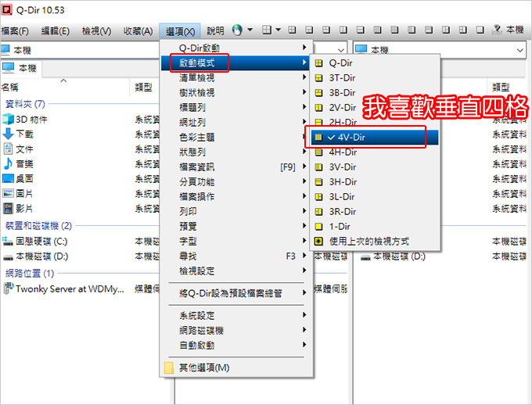Select the 下載 downloads folder icon
532x405 pixels.
[x=8, y=134]
